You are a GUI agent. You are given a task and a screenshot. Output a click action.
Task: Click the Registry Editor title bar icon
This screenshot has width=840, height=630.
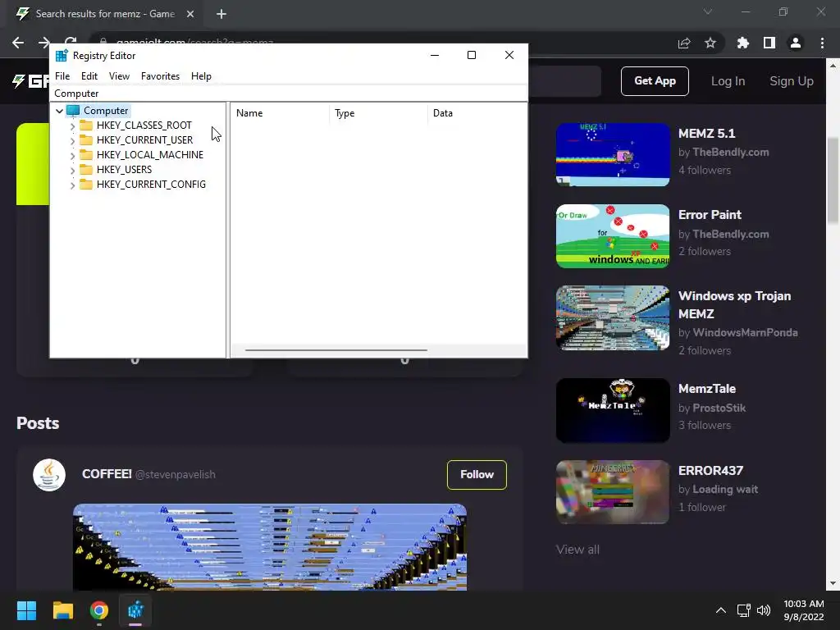pos(62,56)
